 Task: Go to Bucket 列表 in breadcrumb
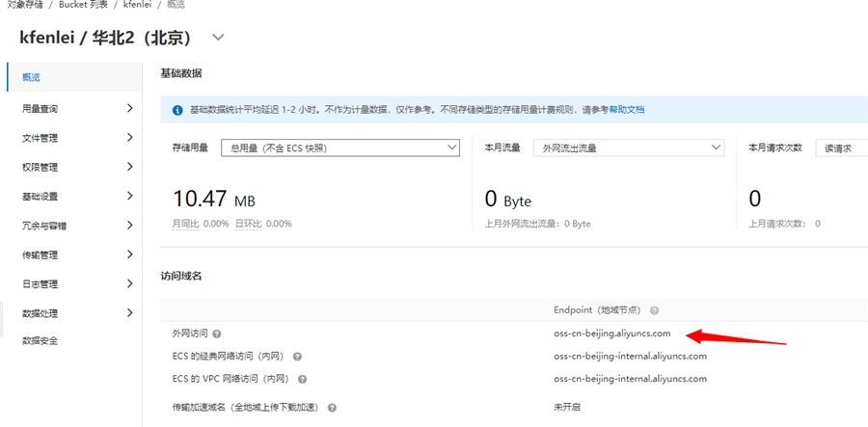pyautogui.click(x=84, y=5)
